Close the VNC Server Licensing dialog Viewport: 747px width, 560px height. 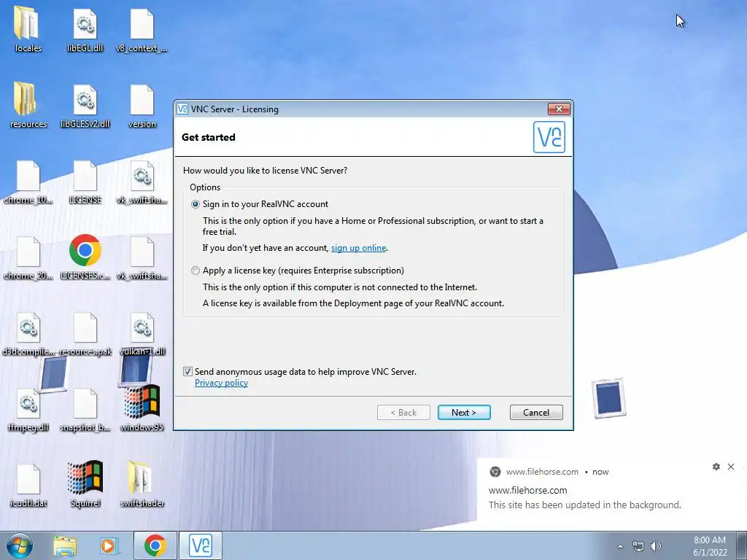pos(559,109)
